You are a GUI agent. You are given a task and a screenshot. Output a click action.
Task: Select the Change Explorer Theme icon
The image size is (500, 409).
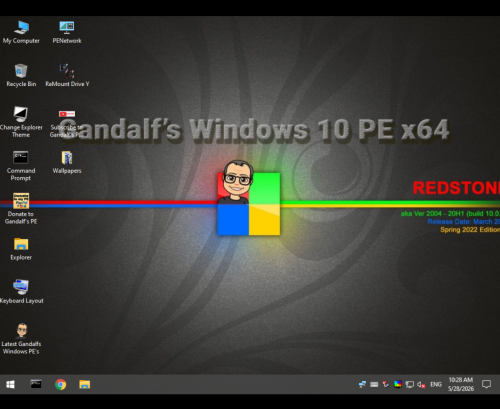point(21,122)
